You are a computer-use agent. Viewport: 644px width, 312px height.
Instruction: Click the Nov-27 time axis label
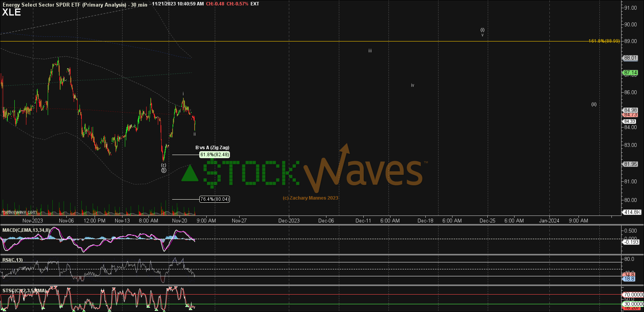pos(239,221)
